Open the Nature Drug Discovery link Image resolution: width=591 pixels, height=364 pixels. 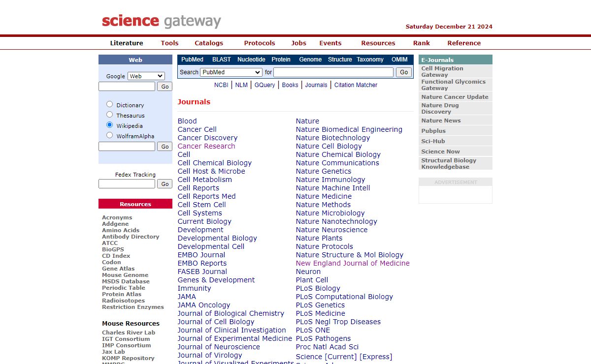(440, 108)
